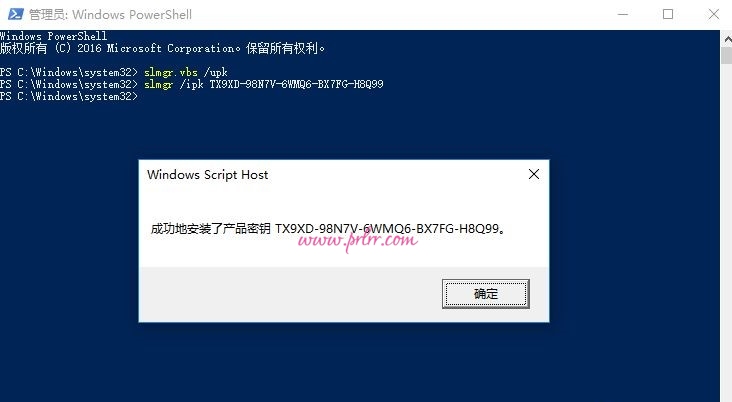The image size is (732, 402).
Task: Confirm the dialog with the 确定 button
Action: click(x=486, y=294)
